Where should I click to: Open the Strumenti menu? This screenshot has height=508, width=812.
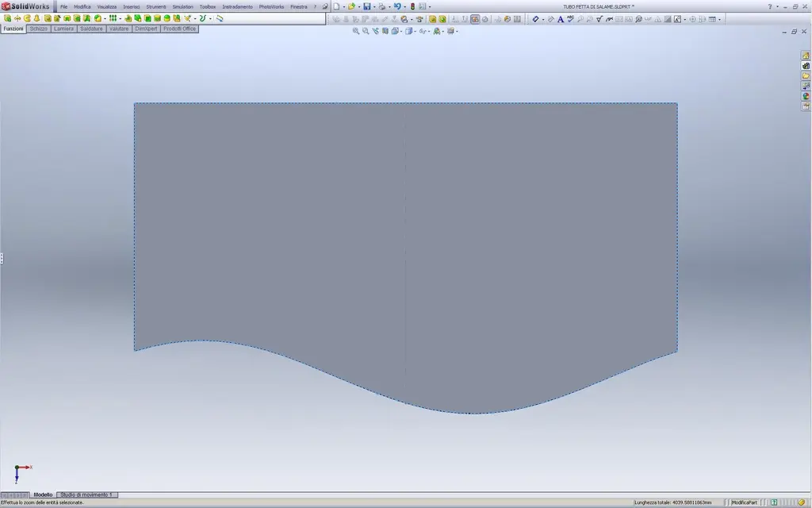click(x=156, y=6)
